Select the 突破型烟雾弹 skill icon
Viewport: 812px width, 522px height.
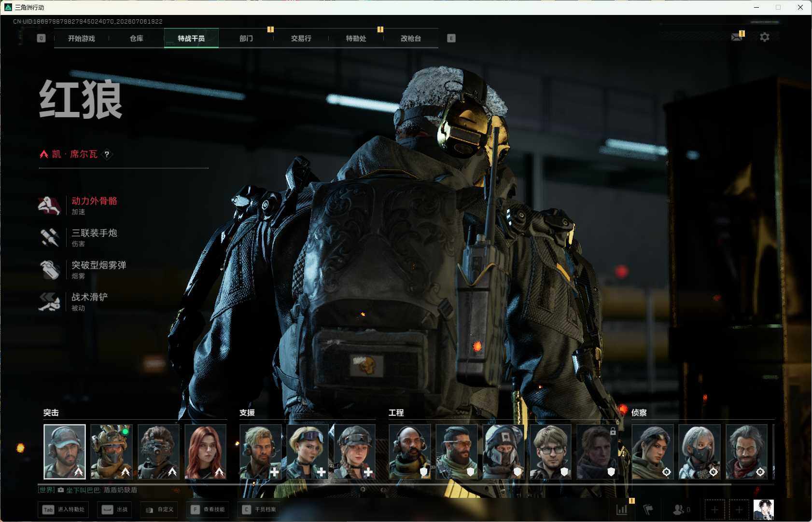[49, 270]
